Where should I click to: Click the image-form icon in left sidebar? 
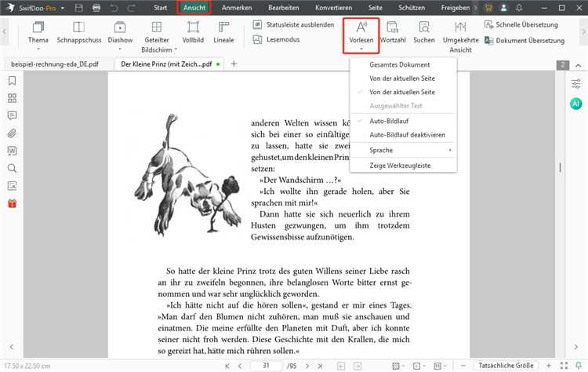[12, 186]
